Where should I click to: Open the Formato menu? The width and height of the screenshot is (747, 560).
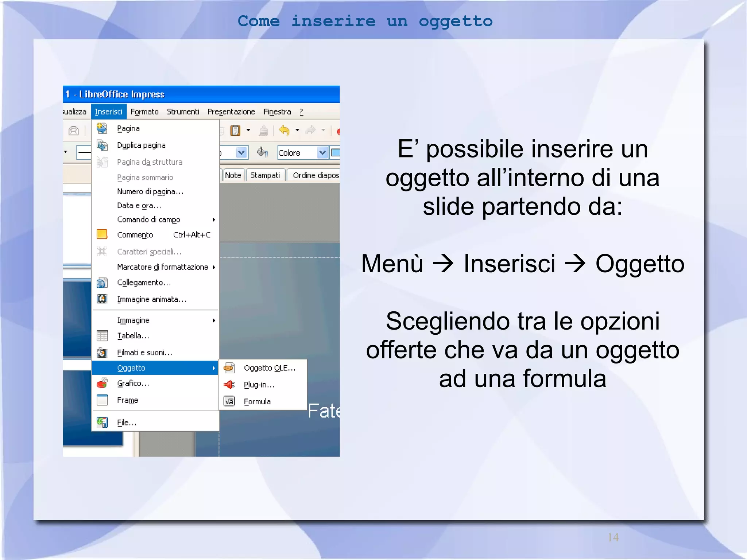144,112
